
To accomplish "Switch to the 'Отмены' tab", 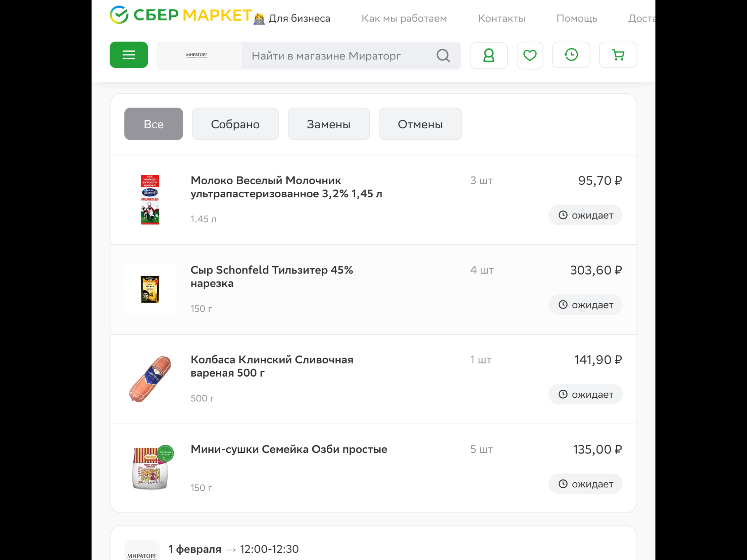I will pyautogui.click(x=420, y=124).
